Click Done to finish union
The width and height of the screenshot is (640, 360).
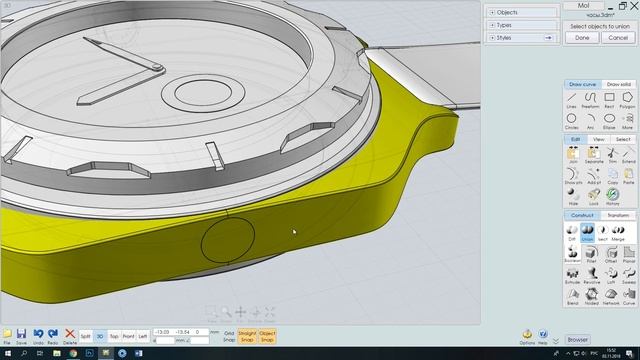[582, 38]
